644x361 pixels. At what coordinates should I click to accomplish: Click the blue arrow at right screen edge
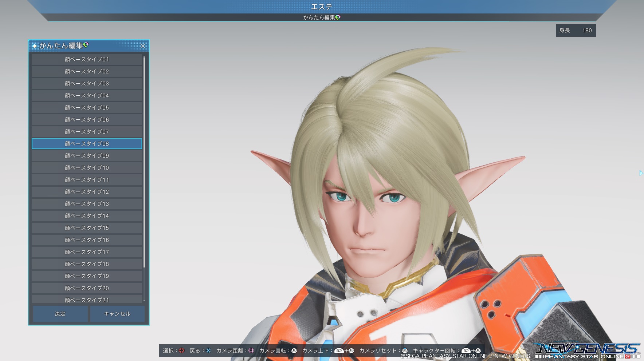[641, 173]
